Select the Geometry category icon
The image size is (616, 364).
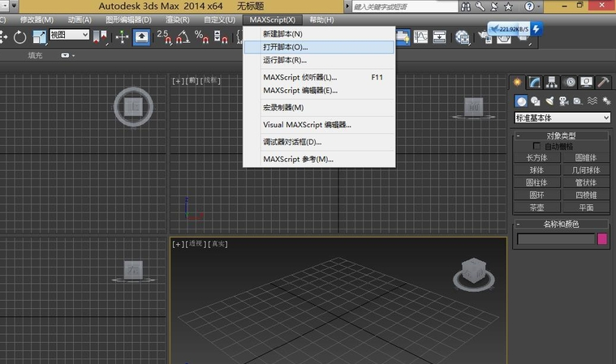pos(521,101)
